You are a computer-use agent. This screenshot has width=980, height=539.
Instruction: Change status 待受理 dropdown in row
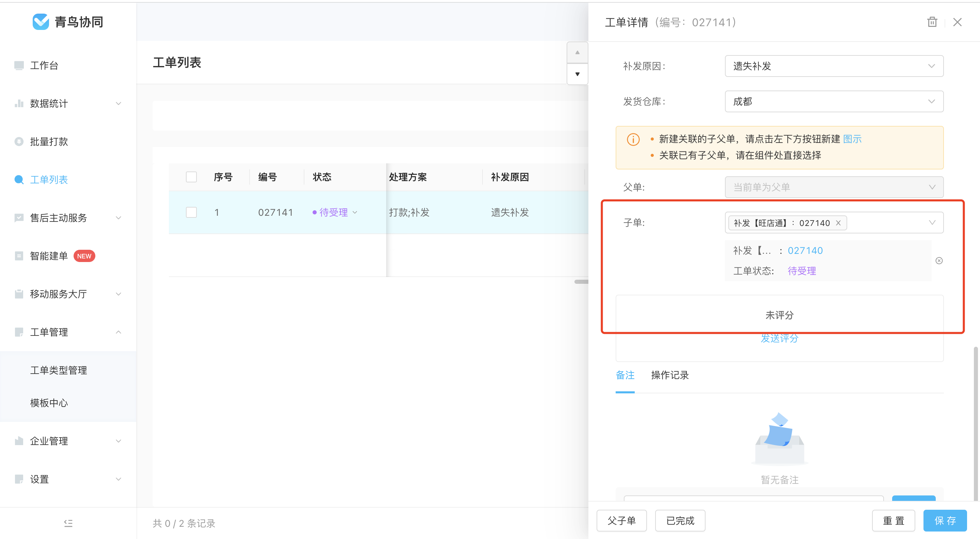[335, 212]
